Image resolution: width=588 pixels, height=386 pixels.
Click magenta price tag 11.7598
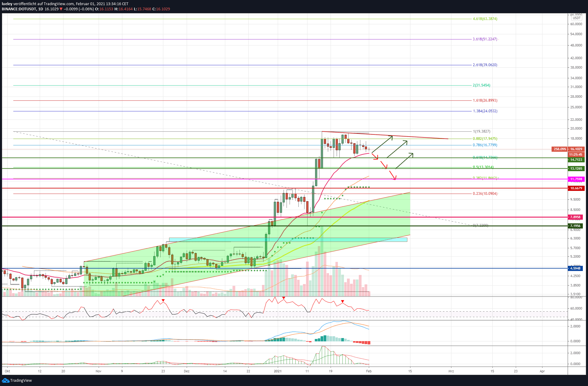(x=576, y=179)
